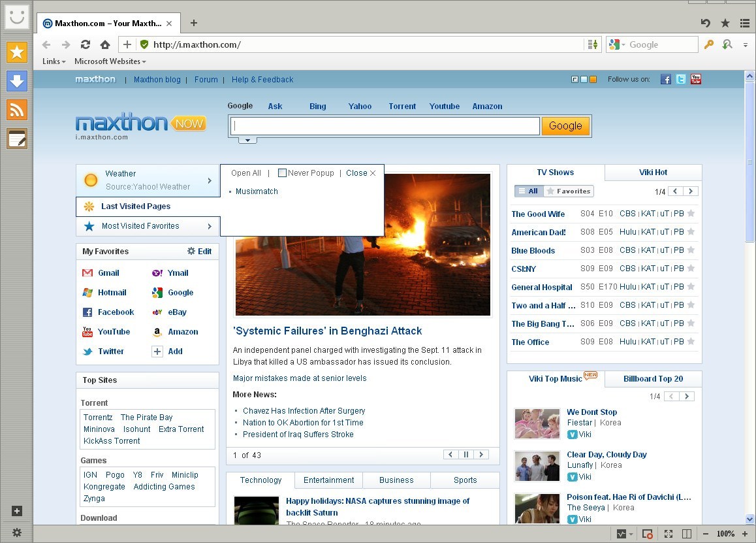Open the Billboard Top 20 tab
Viewport: 756px width, 543px height.
[x=653, y=378]
